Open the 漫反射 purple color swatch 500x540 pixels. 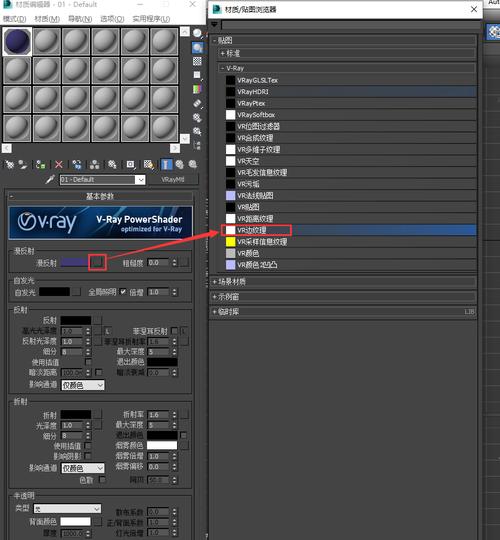pos(74,262)
